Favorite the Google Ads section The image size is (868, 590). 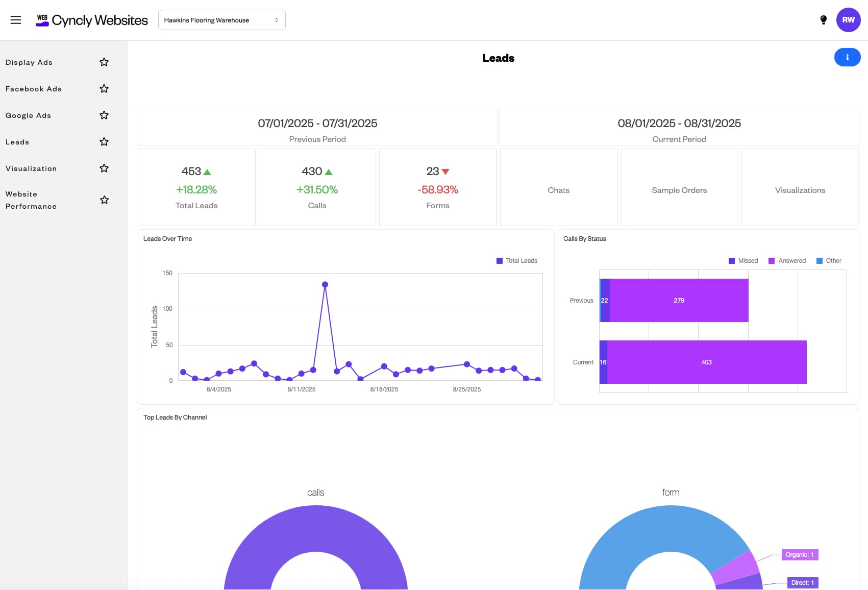pos(104,115)
